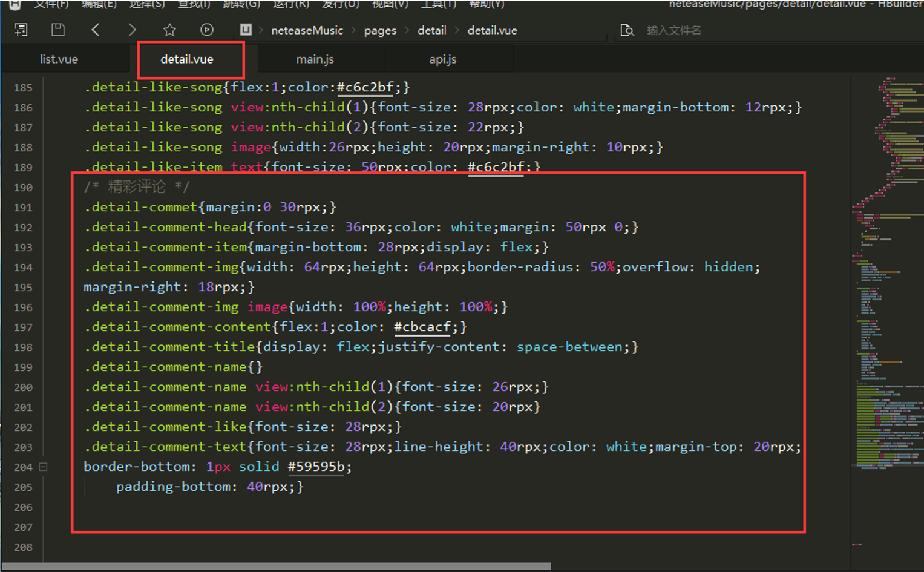Image resolution: width=924 pixels, height=572 pixels.
Task: Focus the 输入文件名 file name input
Action: (673, 30)
